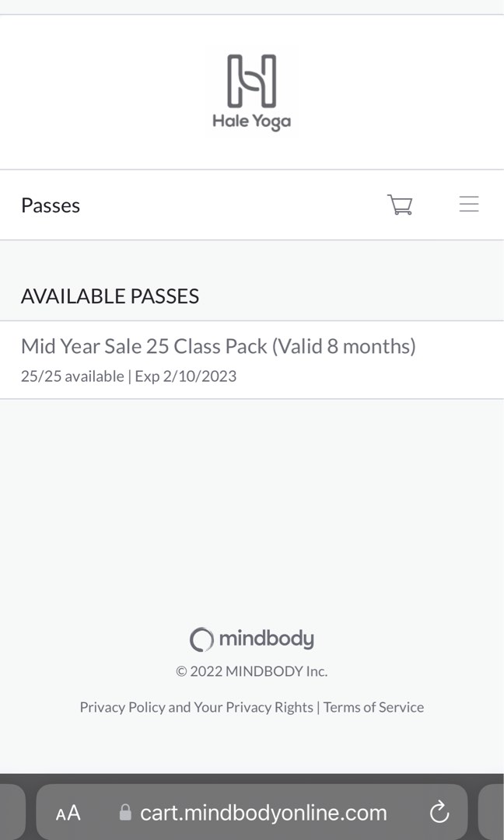Switch to the partially visible browser tab on right
504x840 pixels.
[496, 811]
